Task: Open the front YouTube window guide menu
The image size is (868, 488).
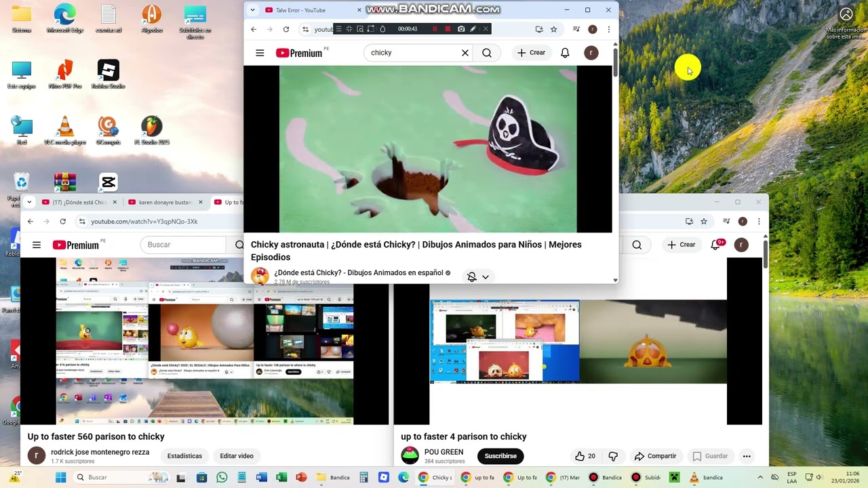Action: (x=260, y=53)
